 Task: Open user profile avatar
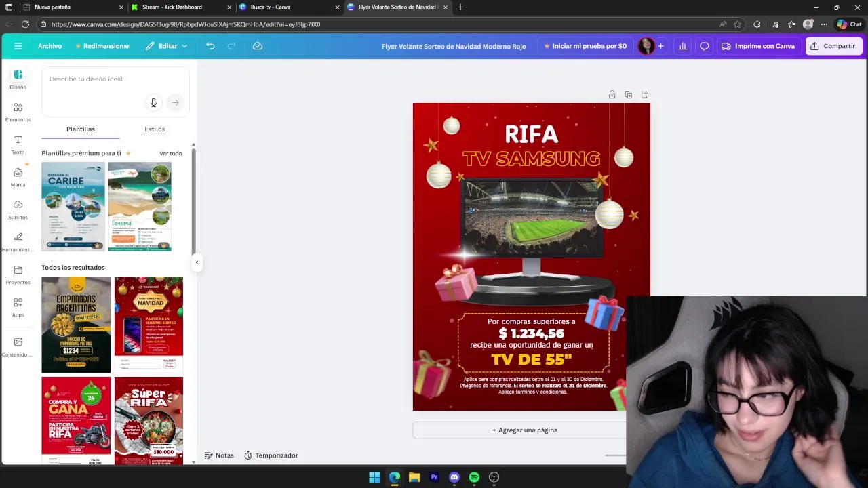646,46
